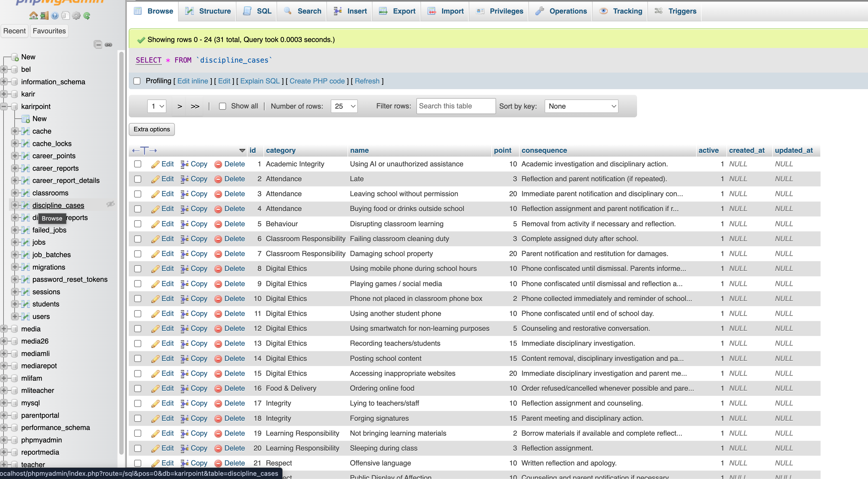Click the green reload navigation icon
Screen dimensions: 868x479
[x=87, y=15]
